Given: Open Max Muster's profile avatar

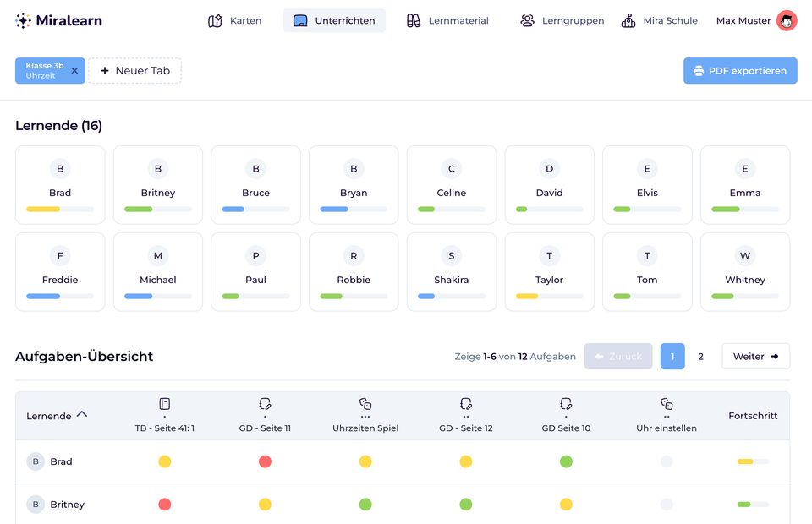Looking at the screenshot, I should click(787, 21).
